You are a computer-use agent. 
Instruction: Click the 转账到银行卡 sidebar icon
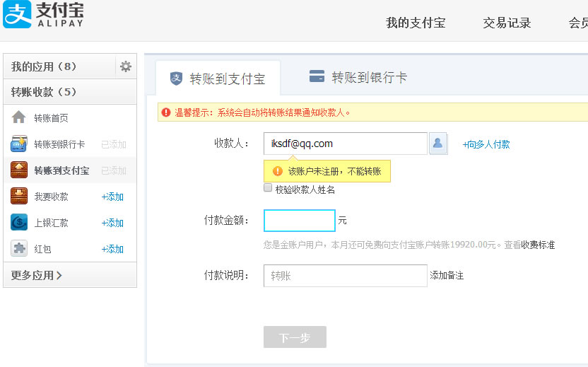(19, 144)
